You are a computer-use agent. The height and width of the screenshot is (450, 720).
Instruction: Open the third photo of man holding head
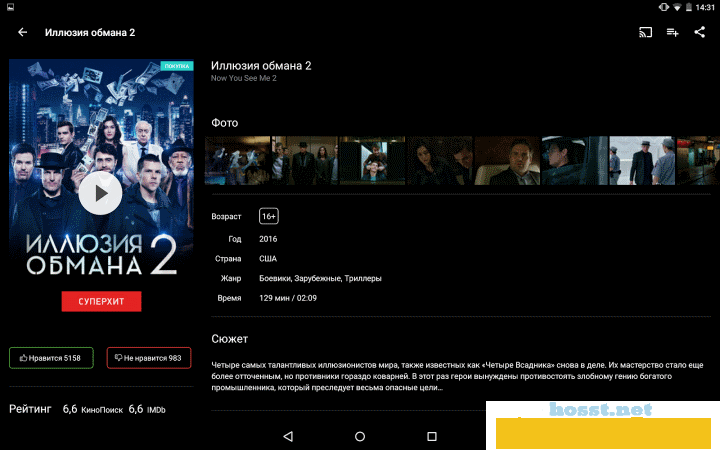pos(372,161)
